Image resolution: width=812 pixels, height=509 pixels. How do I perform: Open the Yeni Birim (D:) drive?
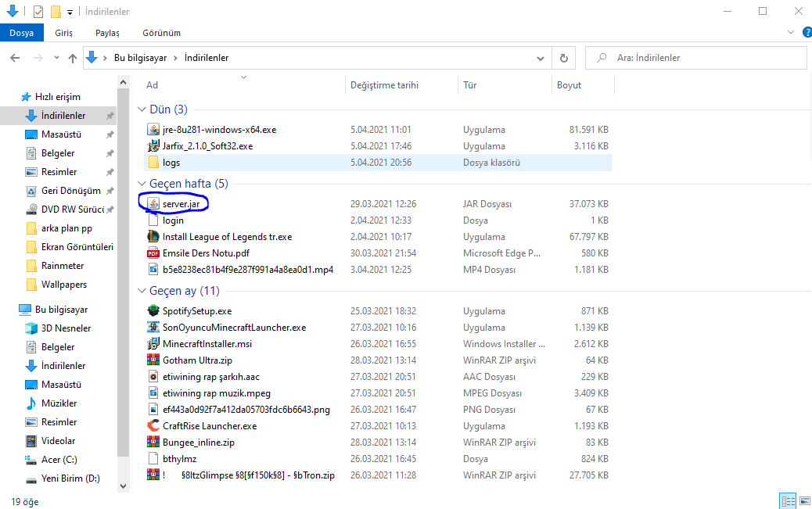point(70,479)
